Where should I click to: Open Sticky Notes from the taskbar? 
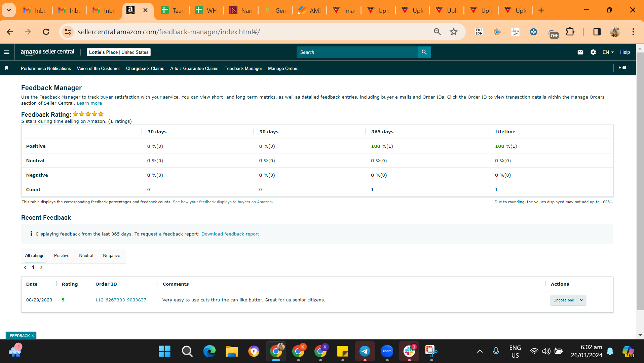(x=343, y=352)
